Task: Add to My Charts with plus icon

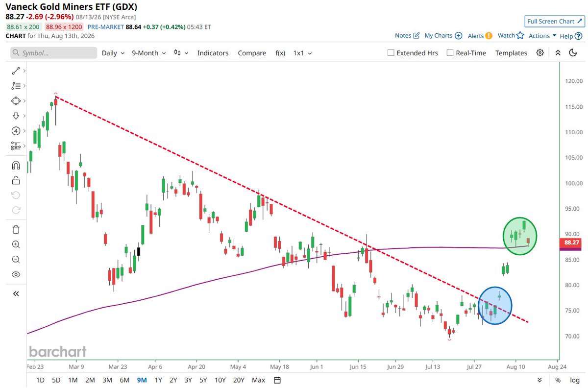Action: (443, 35)
